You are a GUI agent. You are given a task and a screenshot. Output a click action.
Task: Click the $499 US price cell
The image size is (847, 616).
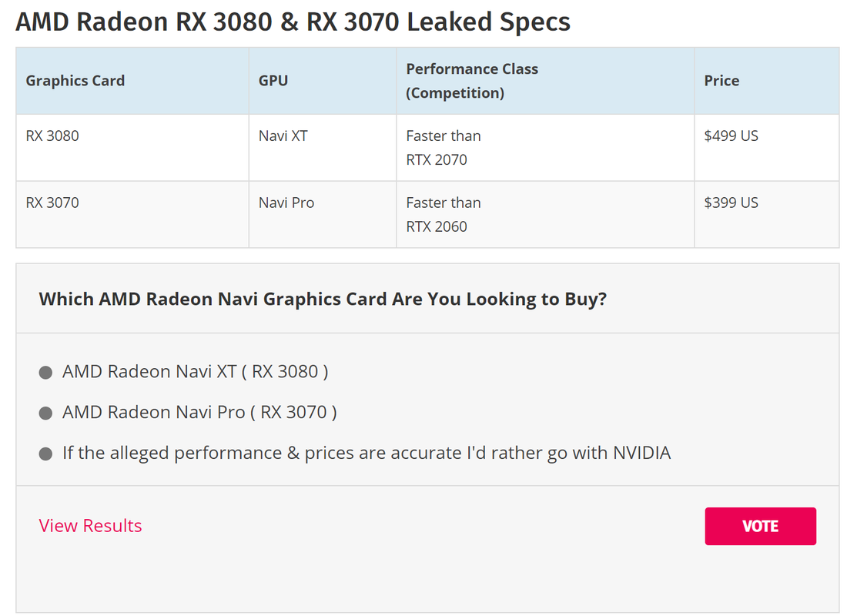point(766,148)
